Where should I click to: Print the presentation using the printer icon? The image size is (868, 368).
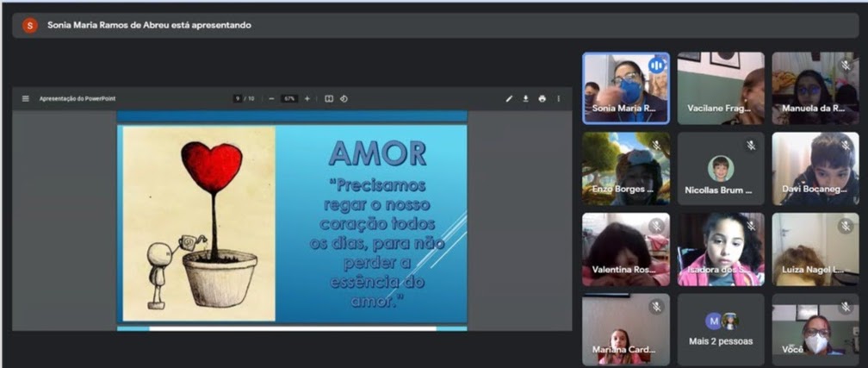[x=542, y=98]
